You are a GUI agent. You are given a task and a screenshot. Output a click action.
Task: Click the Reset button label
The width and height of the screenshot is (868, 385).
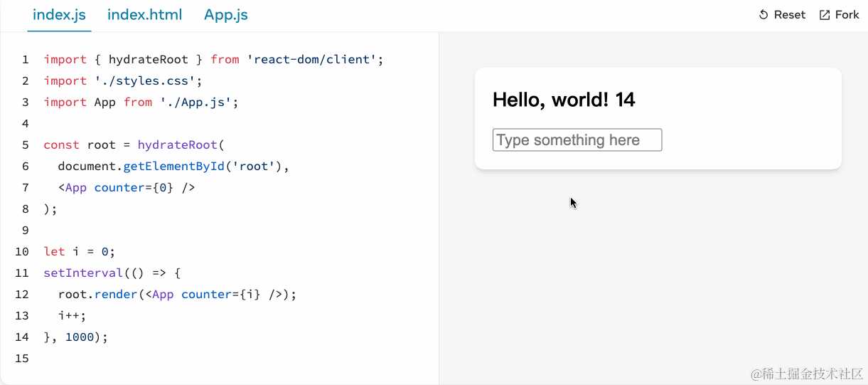pyautogui.click(x=790, y=15)
